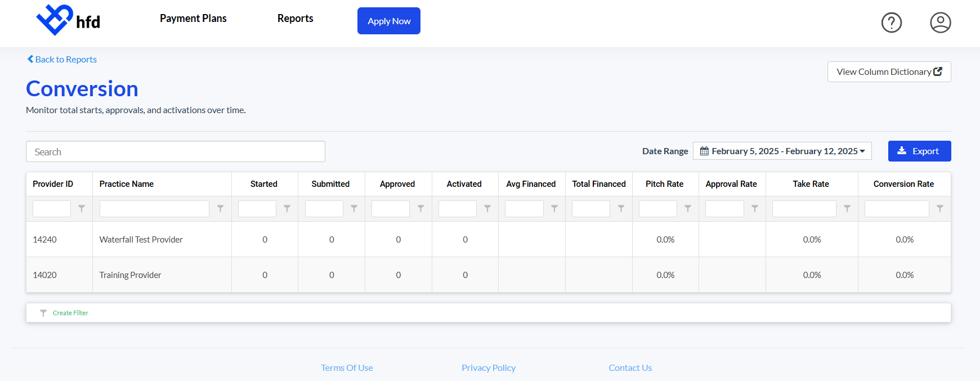Sort by Pitch Rate column header

tap(665, 184)
